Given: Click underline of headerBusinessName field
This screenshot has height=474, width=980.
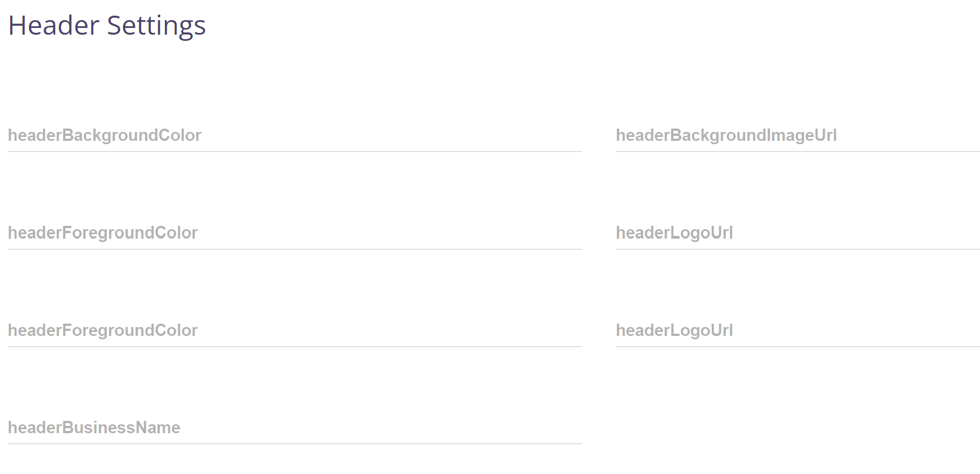Looking at the screenshot, I should click(295, 444).
